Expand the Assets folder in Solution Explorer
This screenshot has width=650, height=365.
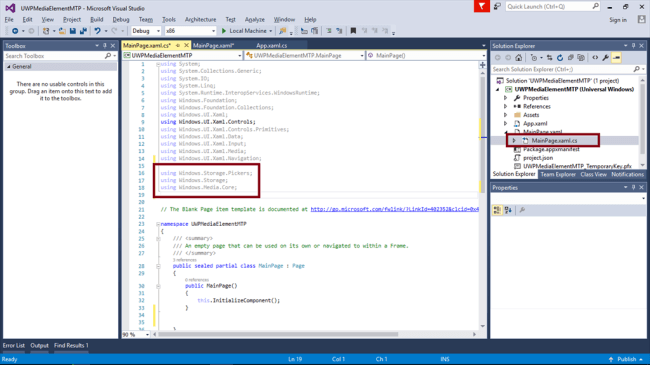[x=505, y=115]
